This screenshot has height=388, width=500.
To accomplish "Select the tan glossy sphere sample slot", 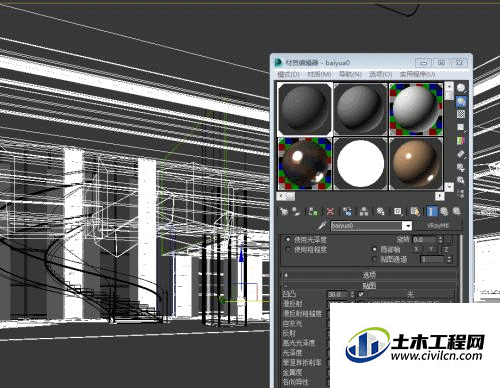I will (x=416, y=164).
